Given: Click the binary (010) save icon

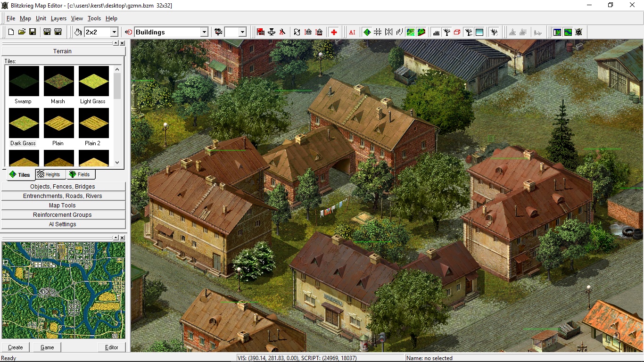Looking at the screenshot, I should pyautogui.click(x=58, y=32).
